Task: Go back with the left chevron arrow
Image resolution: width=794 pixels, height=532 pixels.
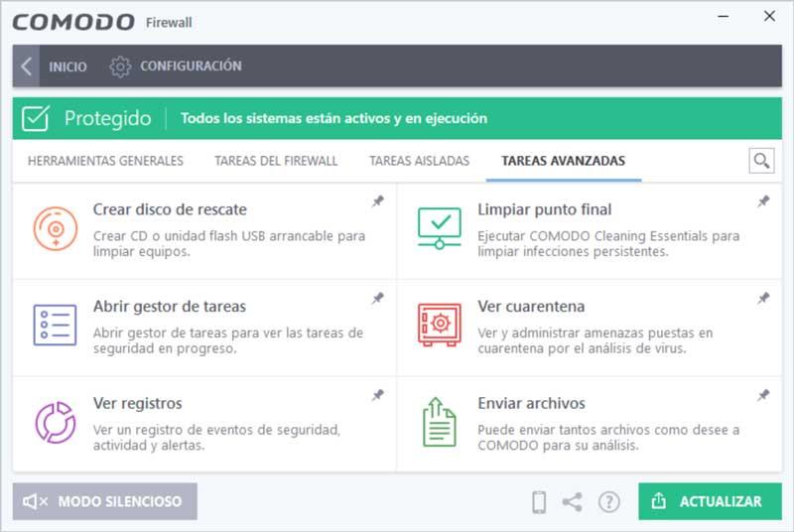Action: click(x=27, y=66)
